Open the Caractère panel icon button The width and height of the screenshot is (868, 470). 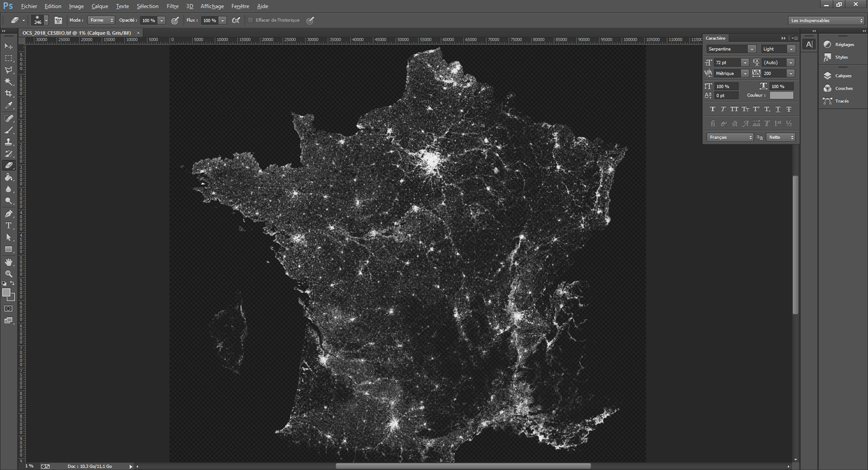809,44
